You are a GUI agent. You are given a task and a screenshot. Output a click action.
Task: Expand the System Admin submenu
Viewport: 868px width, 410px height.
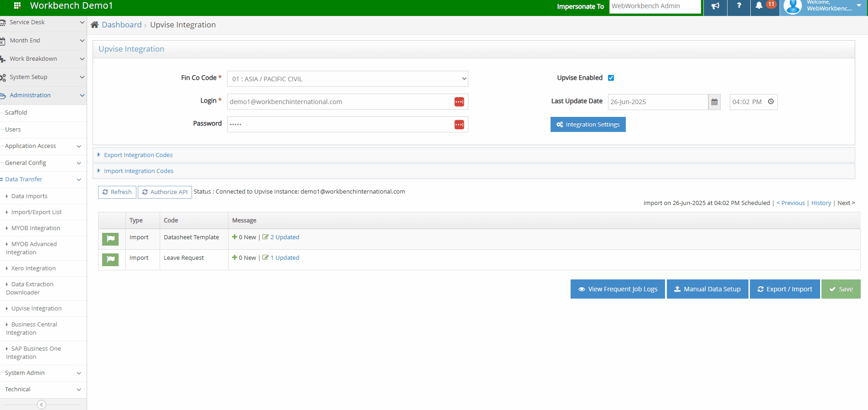(79, 373)
